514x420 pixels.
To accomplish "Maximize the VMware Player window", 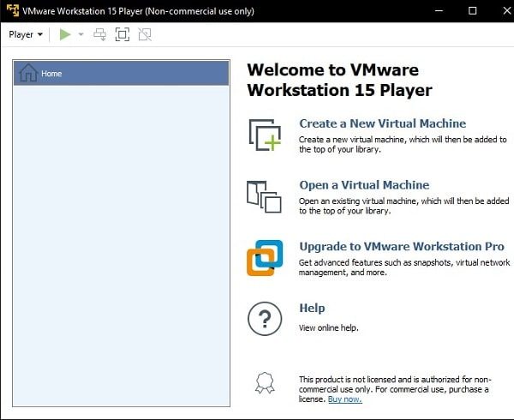I will [x=472, y=11].
